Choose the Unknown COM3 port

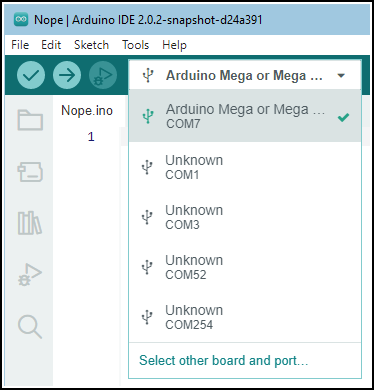coord(245,217)
